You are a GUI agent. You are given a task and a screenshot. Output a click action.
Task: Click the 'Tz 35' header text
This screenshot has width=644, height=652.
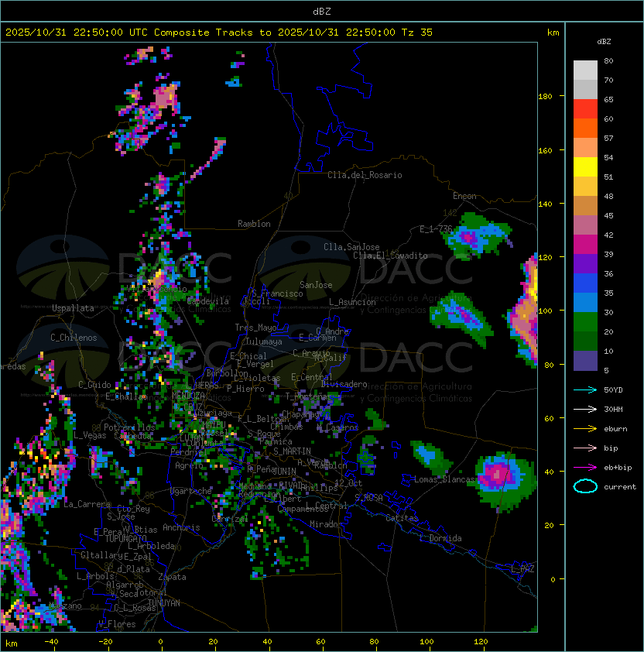(x=417, y=33)
